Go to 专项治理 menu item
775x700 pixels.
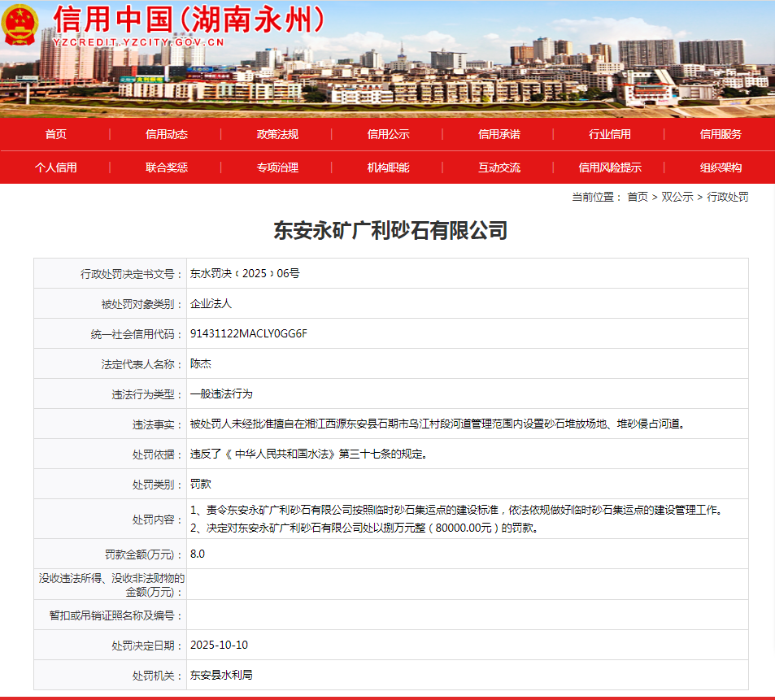pos(277,167)
